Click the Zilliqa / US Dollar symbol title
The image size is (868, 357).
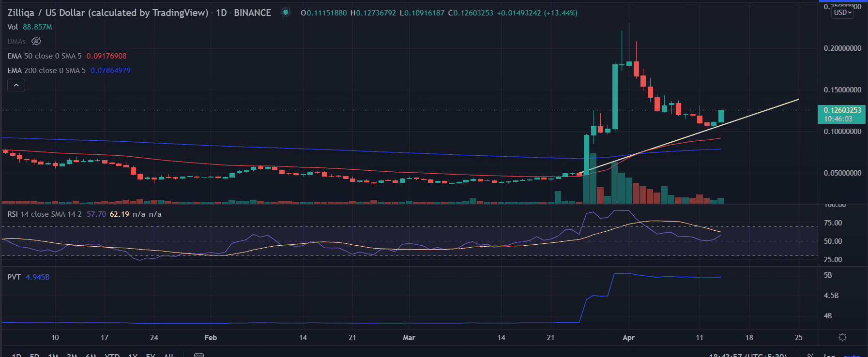(x=107, y=13)
